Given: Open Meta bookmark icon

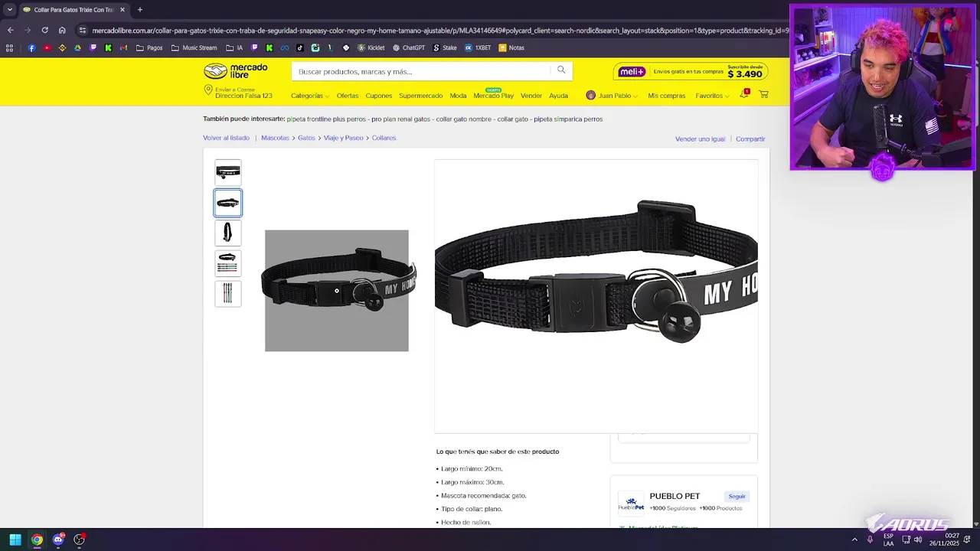Looking at the screenshot, I should point(284,47).
